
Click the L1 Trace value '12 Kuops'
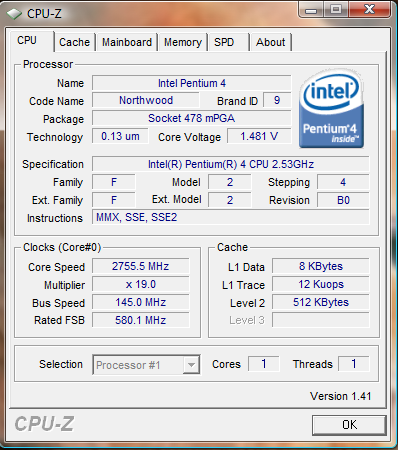click(321, 284)
